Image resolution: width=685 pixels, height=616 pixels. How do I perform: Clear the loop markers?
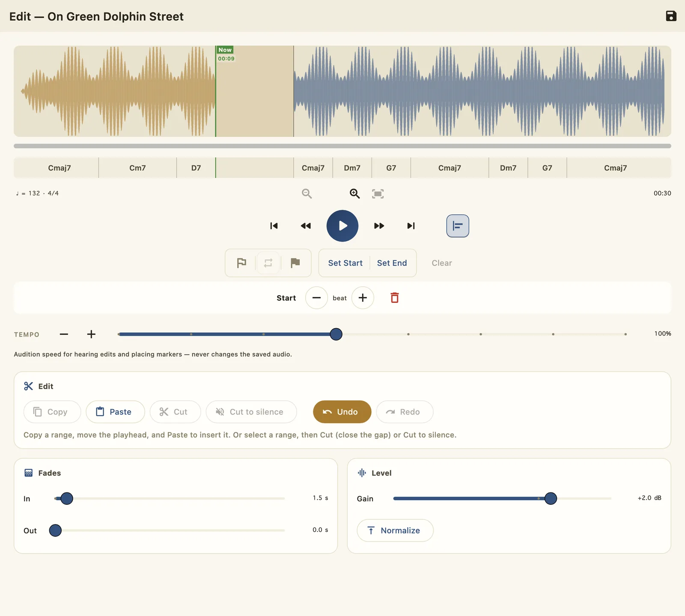tap(442, 263)
